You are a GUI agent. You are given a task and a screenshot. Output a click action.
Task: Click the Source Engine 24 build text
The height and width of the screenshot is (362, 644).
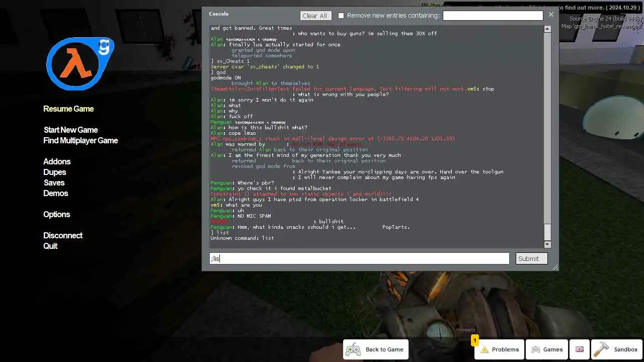tap(606, 19)
